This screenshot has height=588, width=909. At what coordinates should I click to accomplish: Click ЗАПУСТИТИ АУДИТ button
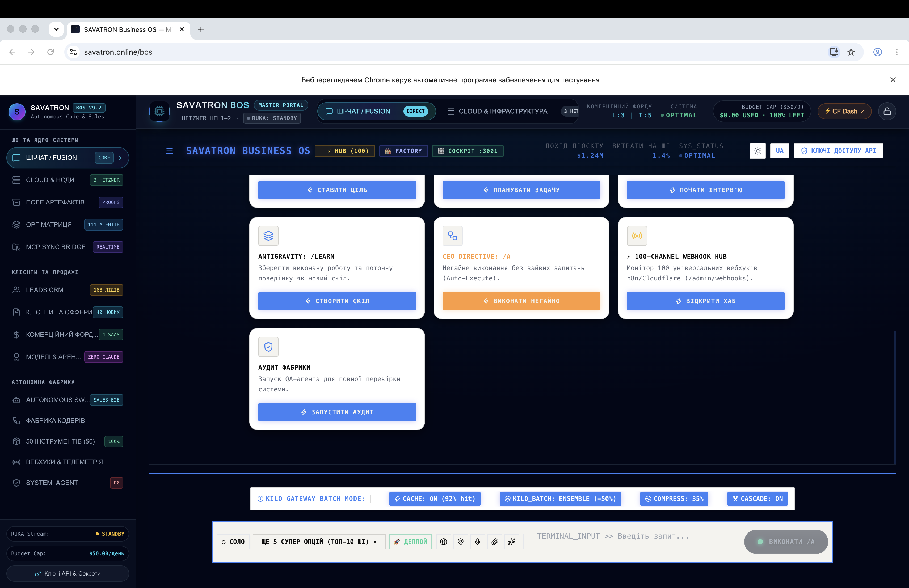pos(337,412)
